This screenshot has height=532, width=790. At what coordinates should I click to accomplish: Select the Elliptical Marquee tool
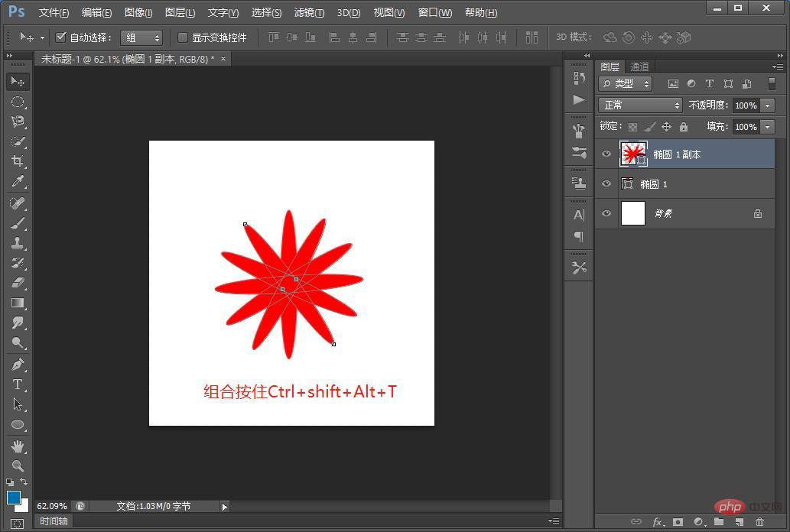pos(18,102)
